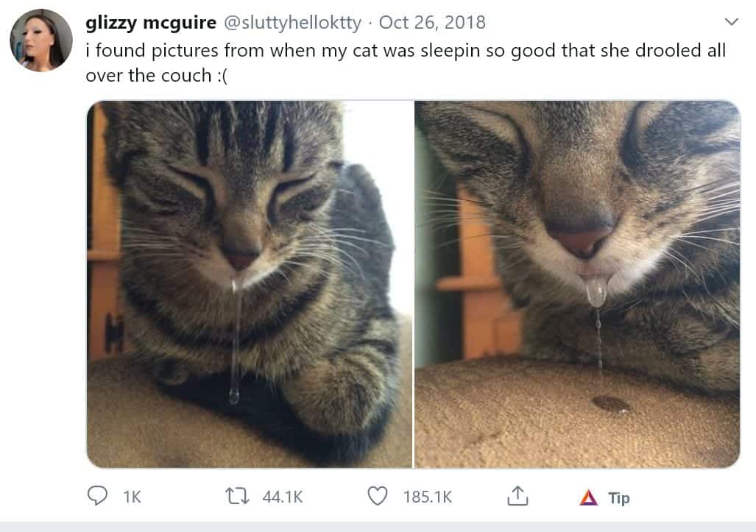The width and height of the screenshot is (756, 532).
Task: Click the Tip label text
Action: [619, 498]
